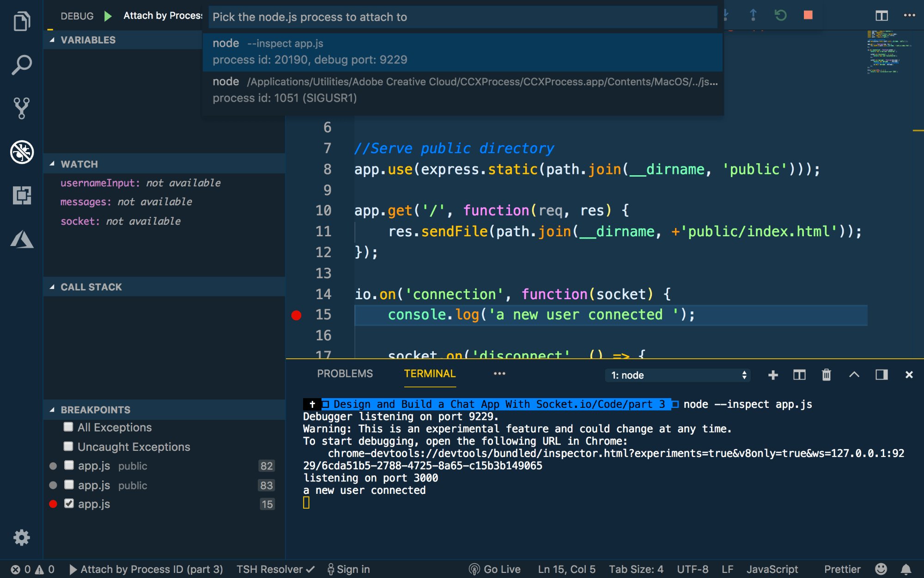Open the Explorer files view
The height and width of the screenshot is (578, 924).
22,21
